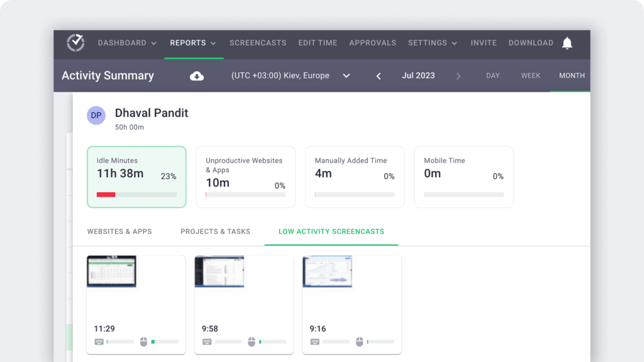Click the Time Doctor logo icon
This screenshot has width=644, height=362.
(x=75, y=42)
